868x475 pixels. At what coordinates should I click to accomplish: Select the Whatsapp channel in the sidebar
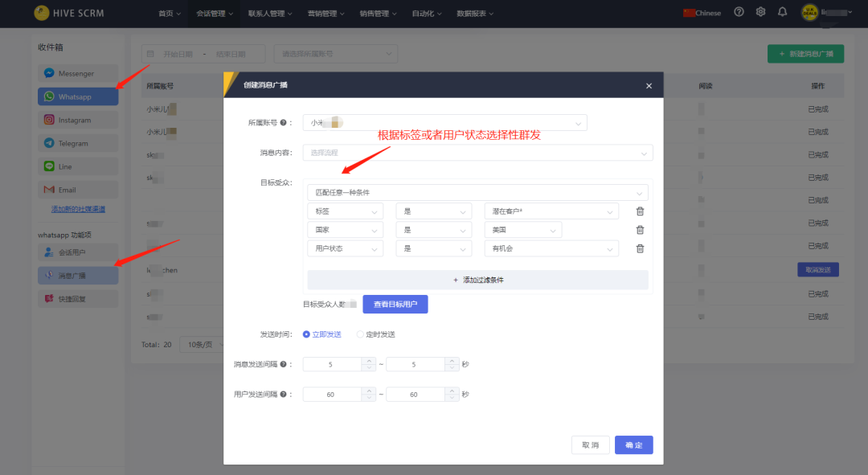click(x=77, y=96)
